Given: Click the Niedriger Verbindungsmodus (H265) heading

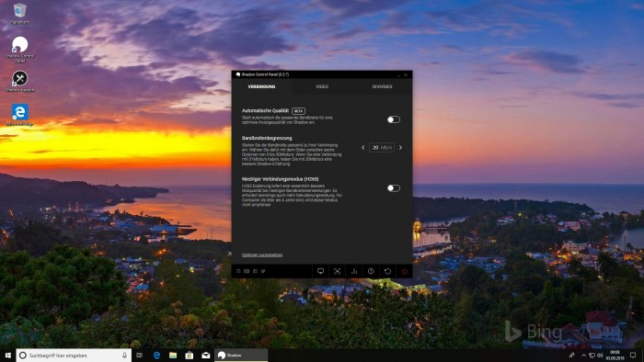Looking at the screenshot, I should click(280, 179).
